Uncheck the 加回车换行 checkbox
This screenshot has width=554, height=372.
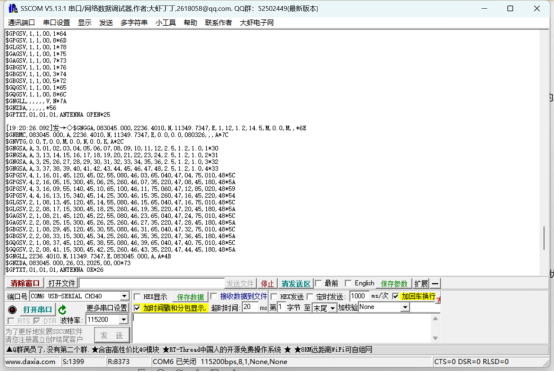click(395, 296)
